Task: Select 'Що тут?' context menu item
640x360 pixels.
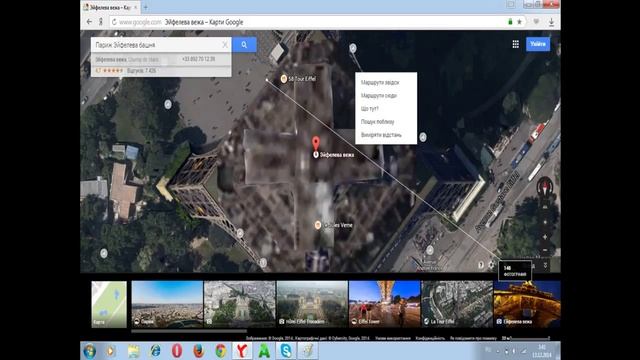Action: (x=370, y=109)
